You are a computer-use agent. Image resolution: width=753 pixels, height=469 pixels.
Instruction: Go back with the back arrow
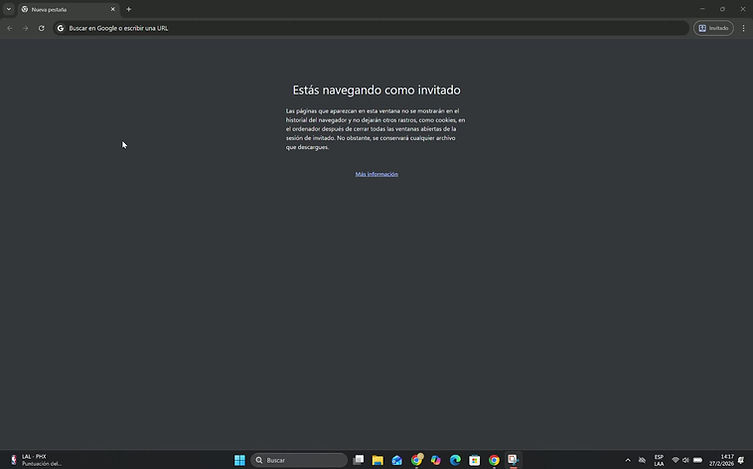(x=10, y=28)
